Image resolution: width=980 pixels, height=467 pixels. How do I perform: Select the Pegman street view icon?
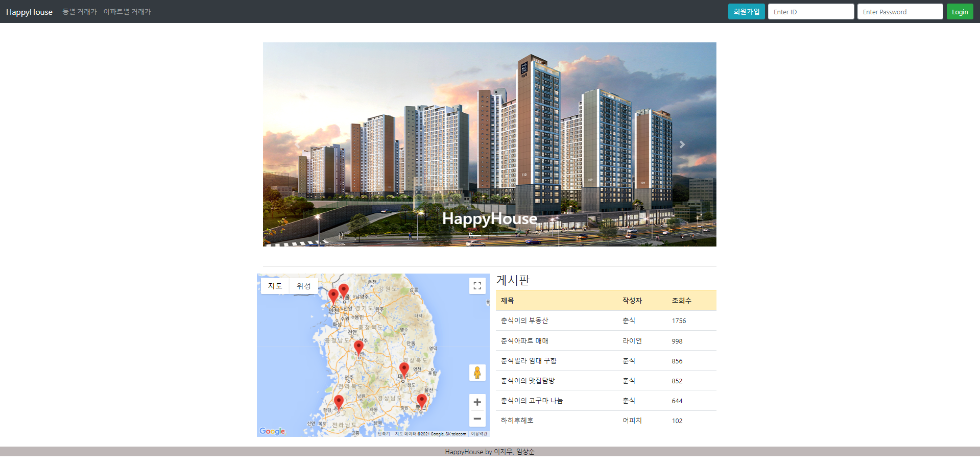[x=477, y=373]
